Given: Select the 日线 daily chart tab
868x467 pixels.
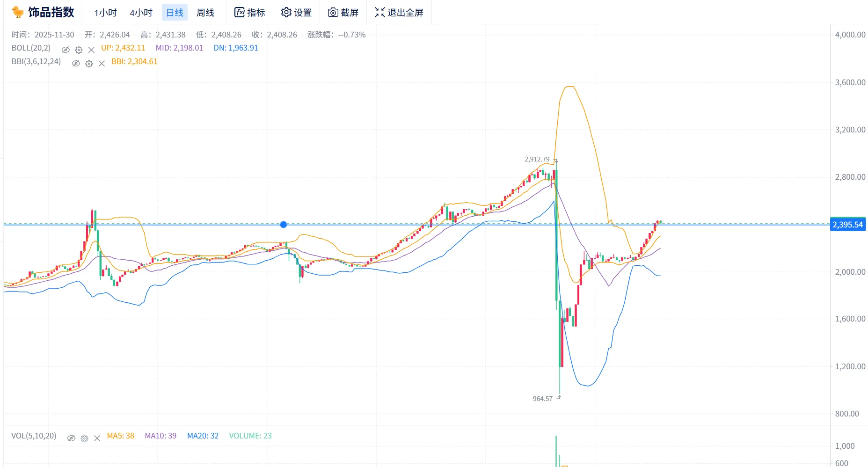Looking at the screenshot, I should tap(175, 13).
